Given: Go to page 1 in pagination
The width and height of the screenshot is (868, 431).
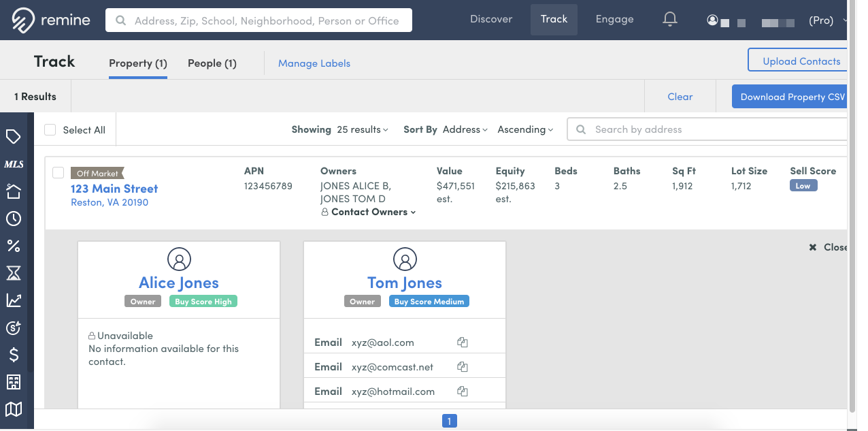Looking at the screenshot, I should (449, 421).
